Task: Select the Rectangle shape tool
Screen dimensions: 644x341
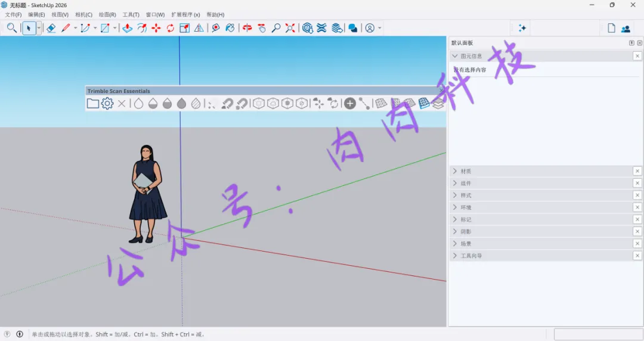Action: 105,28
